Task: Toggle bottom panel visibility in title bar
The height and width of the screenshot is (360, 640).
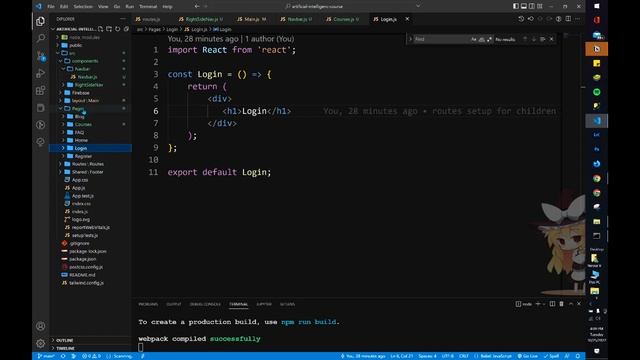Action: tap(524, 6)
